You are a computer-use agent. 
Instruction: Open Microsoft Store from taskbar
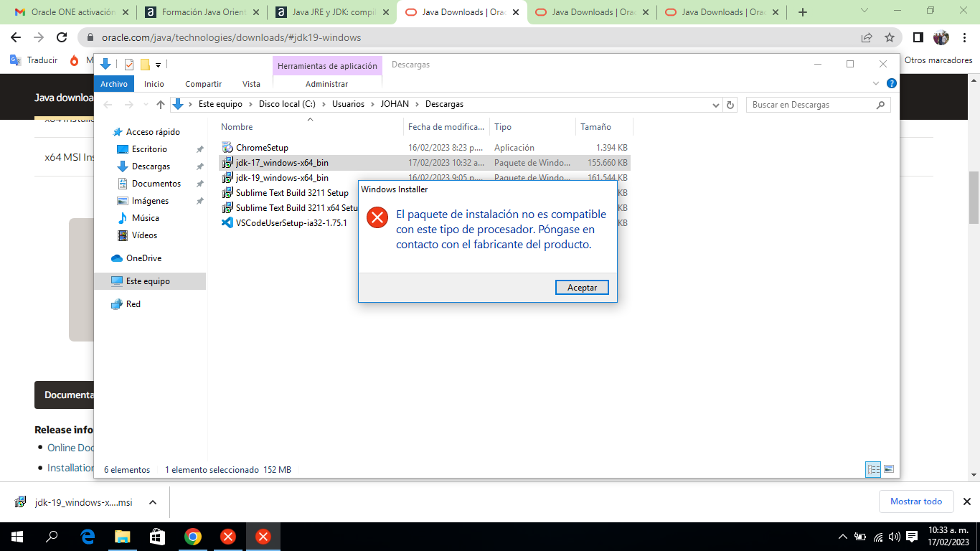[158, 537]
